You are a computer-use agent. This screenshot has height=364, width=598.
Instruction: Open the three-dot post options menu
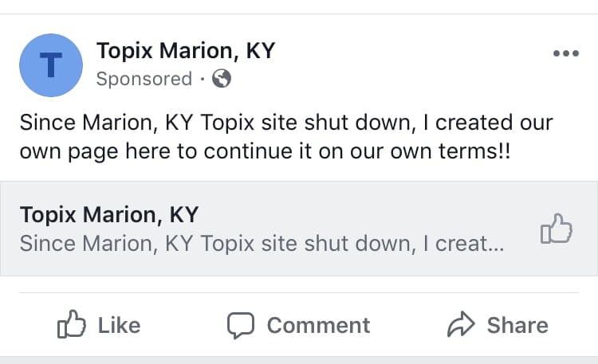(565, 53)
